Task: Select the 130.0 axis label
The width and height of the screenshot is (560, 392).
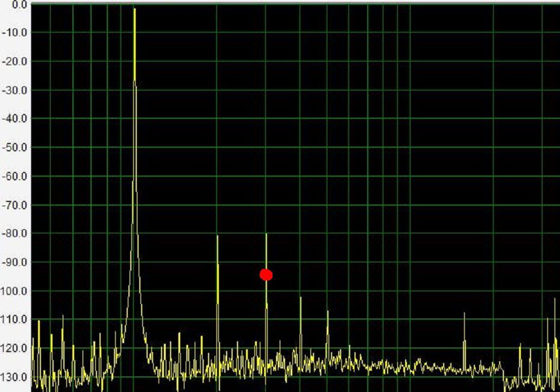Action: tap(14, 377)
